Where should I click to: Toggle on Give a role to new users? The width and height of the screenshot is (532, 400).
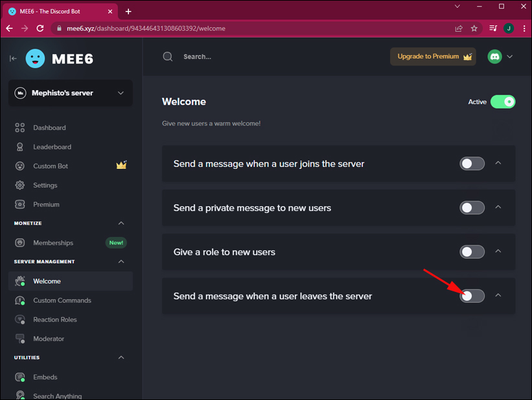(472, 252)
